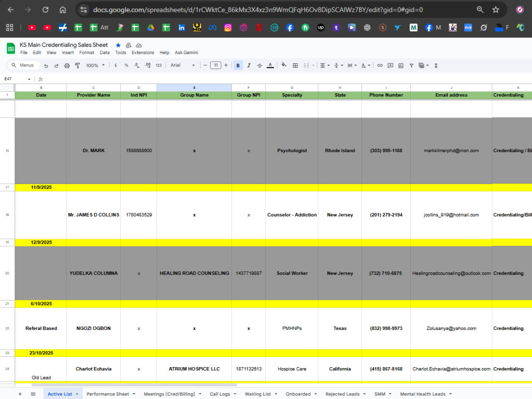Open more number formats (123)
The width and height of the screenshot is (532, 399).
tap(159, 65)
